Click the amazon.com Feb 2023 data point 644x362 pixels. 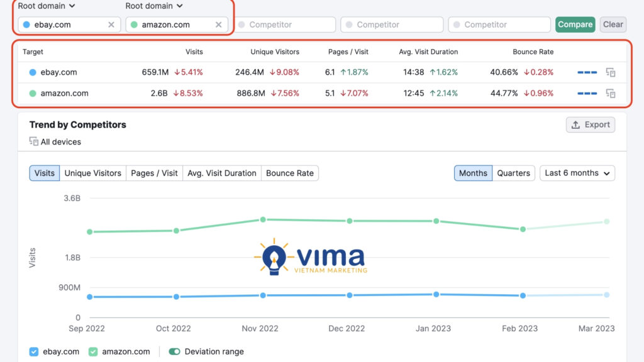pos(523,229)
